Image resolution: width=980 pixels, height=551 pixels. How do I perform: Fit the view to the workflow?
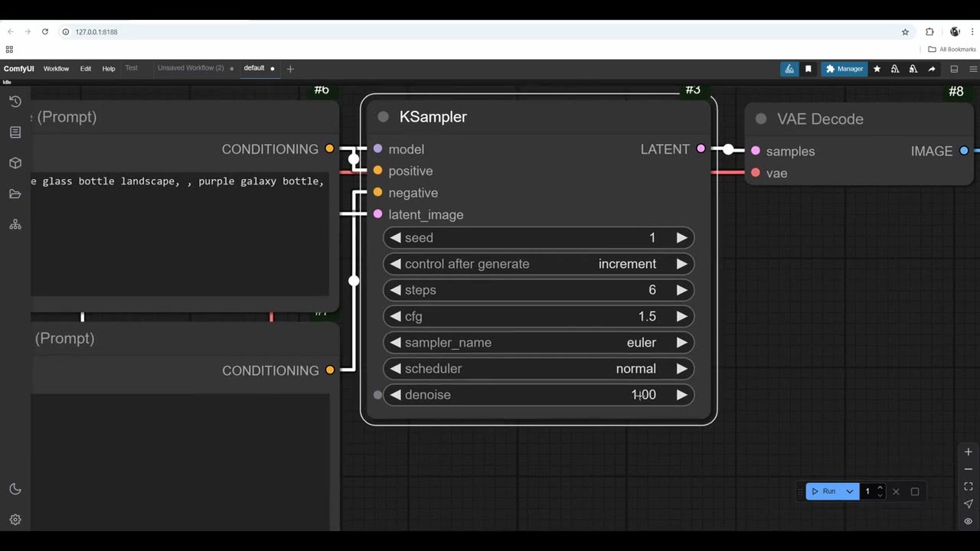[969, 487]
